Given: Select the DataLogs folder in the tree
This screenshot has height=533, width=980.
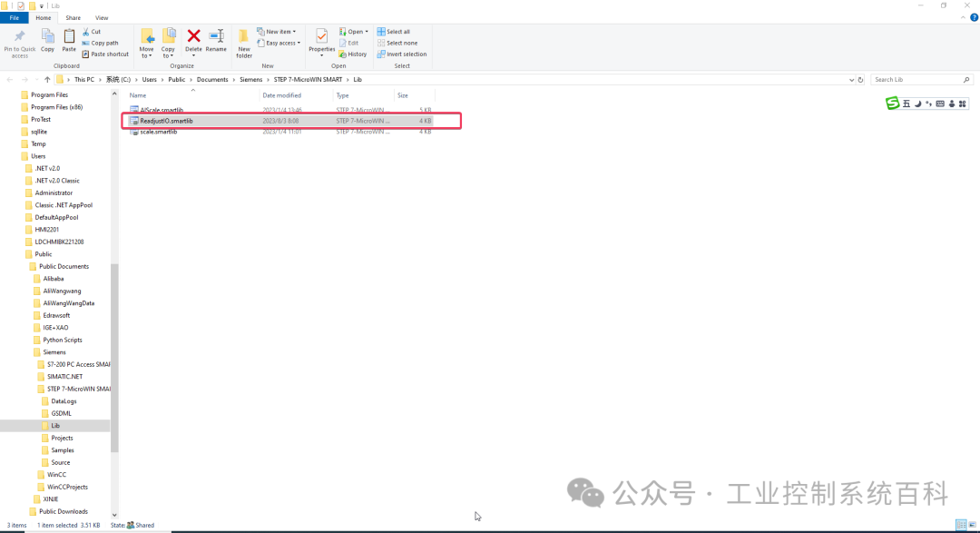Looking at the screenshot, I should coord(64,401).
